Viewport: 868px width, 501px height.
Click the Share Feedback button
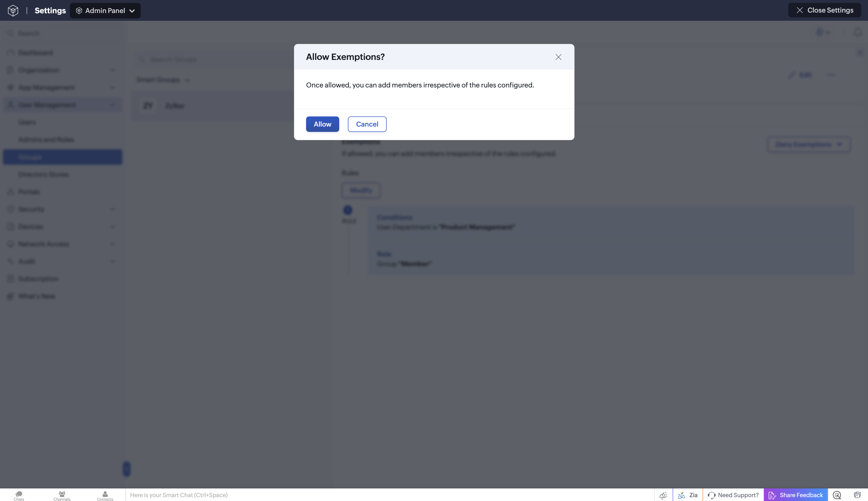796,495
